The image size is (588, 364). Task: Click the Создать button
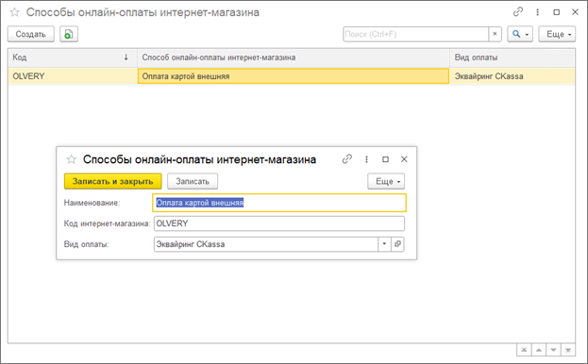click(x=31, y=34)
